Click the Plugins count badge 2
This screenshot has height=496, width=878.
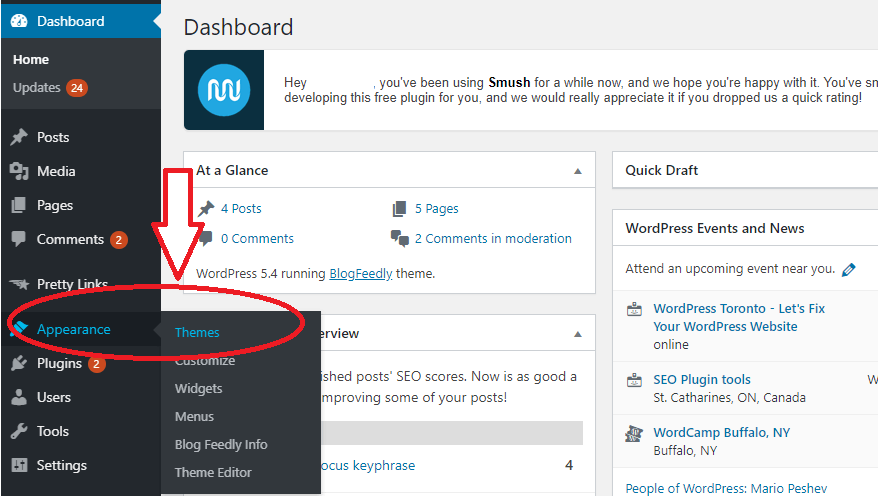click(x=96, y=364)
